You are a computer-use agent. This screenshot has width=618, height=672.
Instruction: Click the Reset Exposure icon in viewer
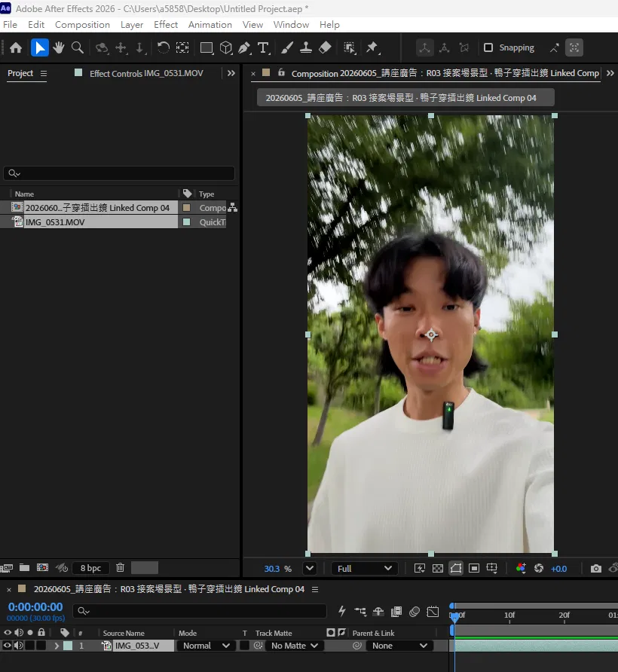click(x=539, y=569)
